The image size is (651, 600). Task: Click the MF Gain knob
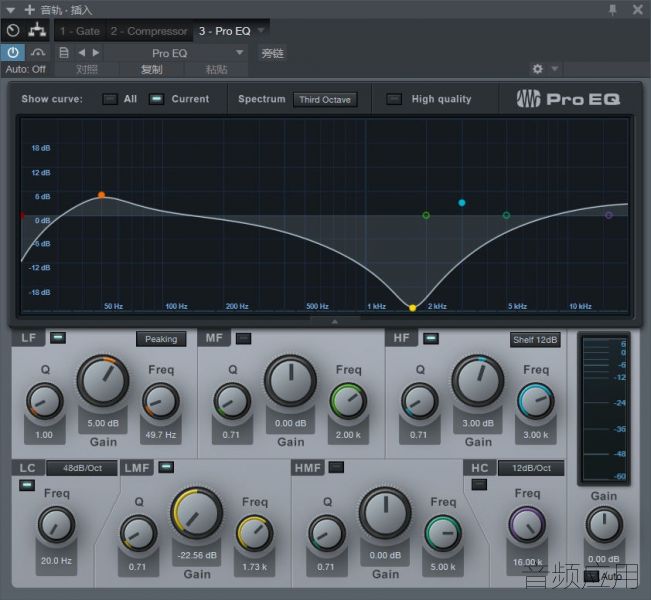pos(291,380)
